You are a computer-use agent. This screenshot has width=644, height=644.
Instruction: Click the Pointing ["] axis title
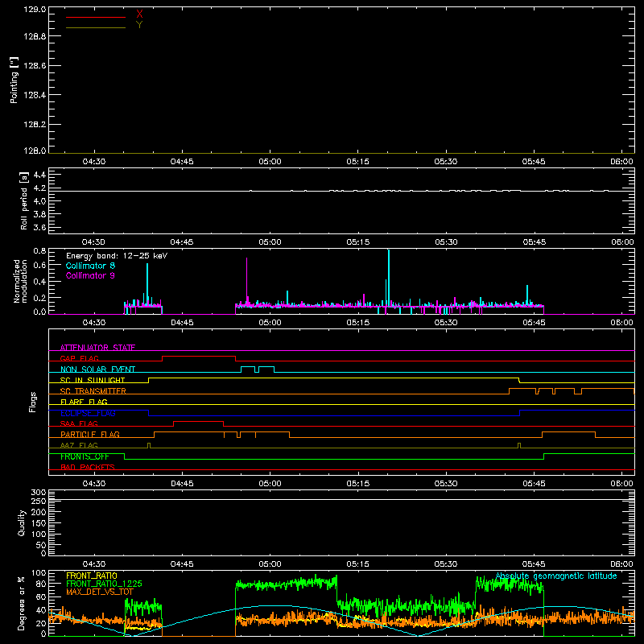click(x=14, y=80)
